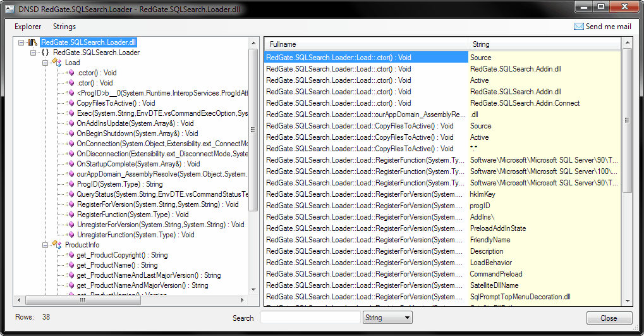
Task: Select the get_ProductNameAndLastMajorVersion() tree item
Action: pos(149,275)
